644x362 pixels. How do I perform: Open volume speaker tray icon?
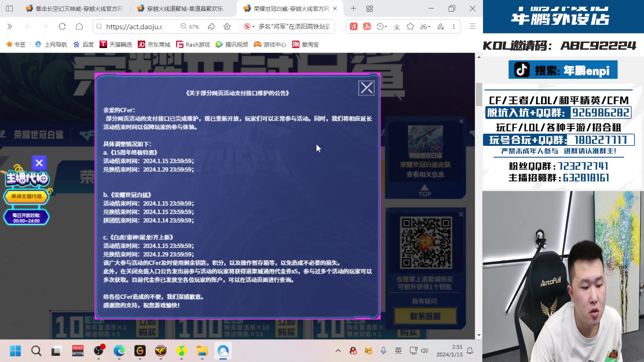tap(425, 351)
